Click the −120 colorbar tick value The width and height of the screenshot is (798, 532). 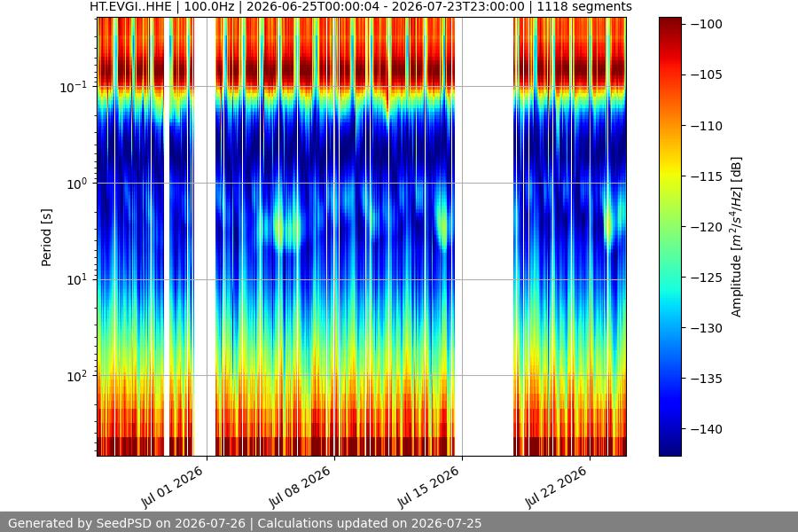tap(707, 227)
